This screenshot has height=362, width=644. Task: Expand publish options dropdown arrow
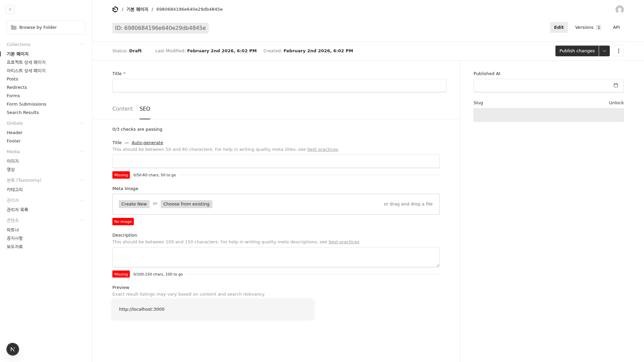(604, 51)
